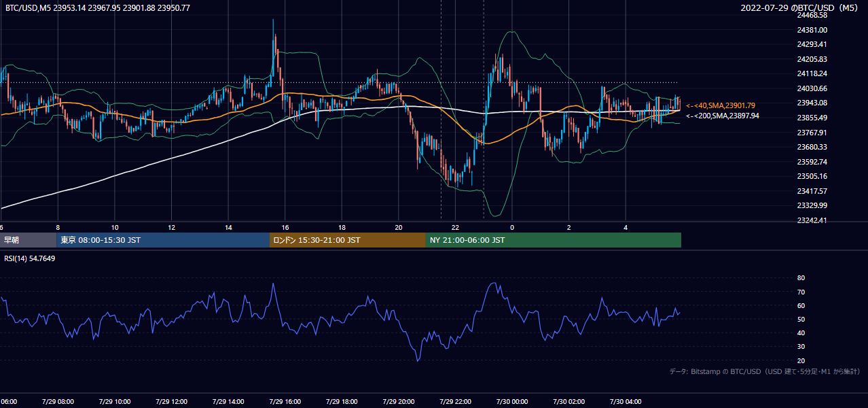The width and height of the screenshot is (868, 408).
Task: Click RSI scale level 80
Action: click(x=801, y=278)
